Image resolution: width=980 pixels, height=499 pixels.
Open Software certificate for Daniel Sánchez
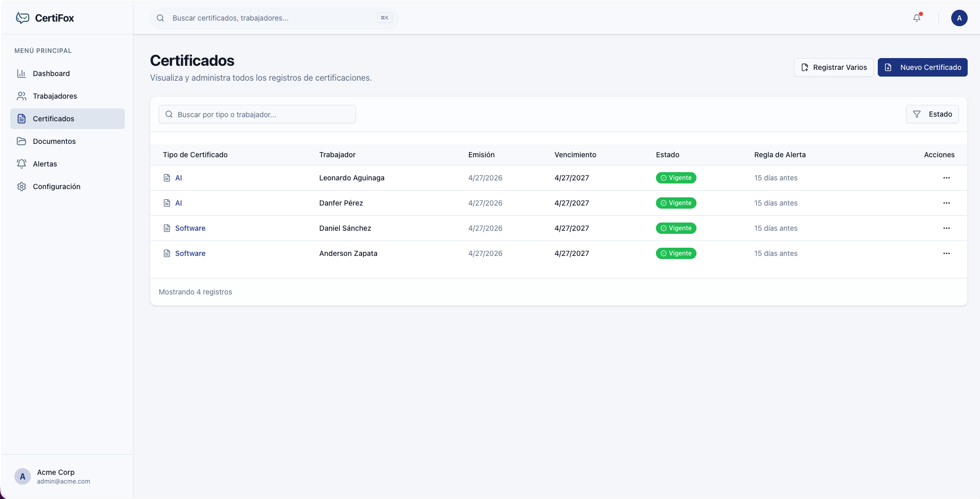(x=190, y=228)
